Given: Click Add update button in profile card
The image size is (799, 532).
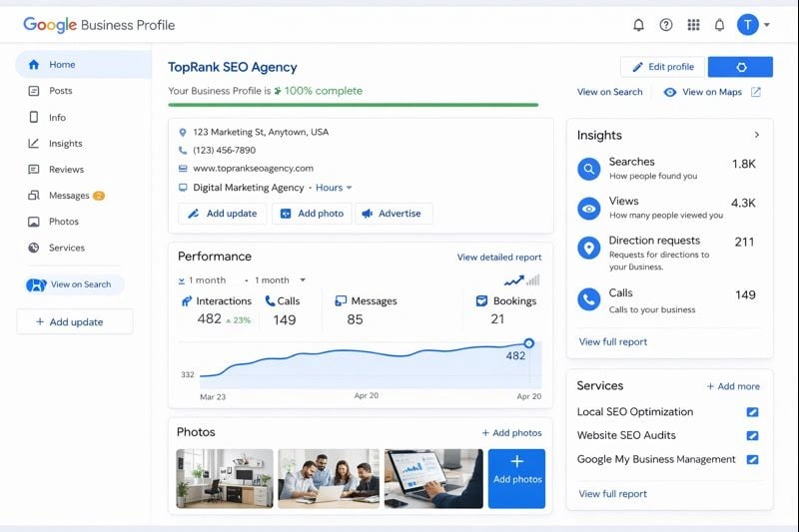Looking at the screenshot, I should coord(222,214).
